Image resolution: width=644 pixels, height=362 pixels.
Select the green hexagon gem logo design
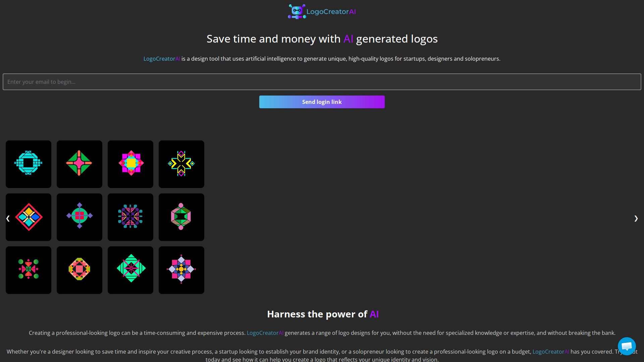click(181, 217)
